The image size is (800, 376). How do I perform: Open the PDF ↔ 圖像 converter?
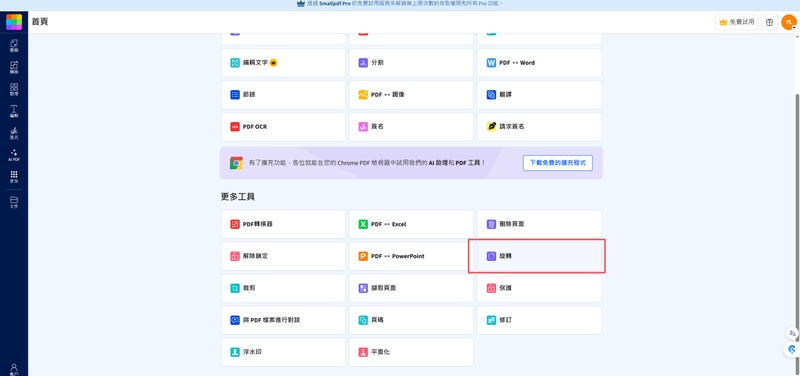click(411, 94)
